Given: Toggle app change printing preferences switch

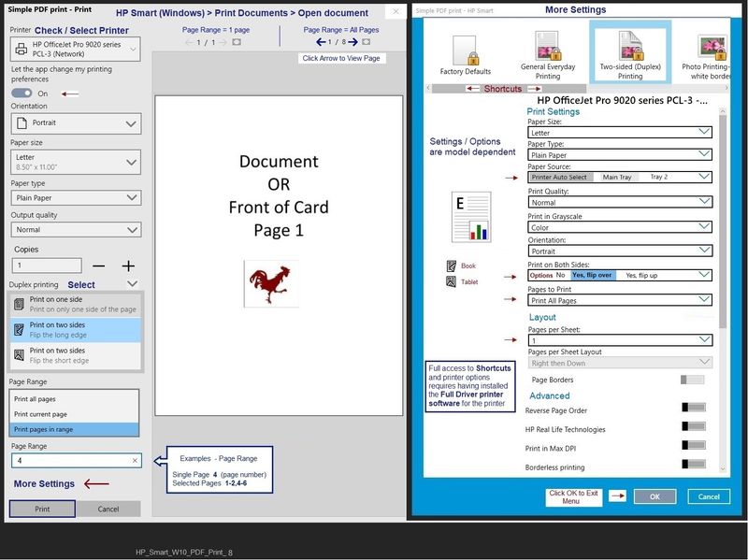Looking at the screenshot, I should coord(22,93).
